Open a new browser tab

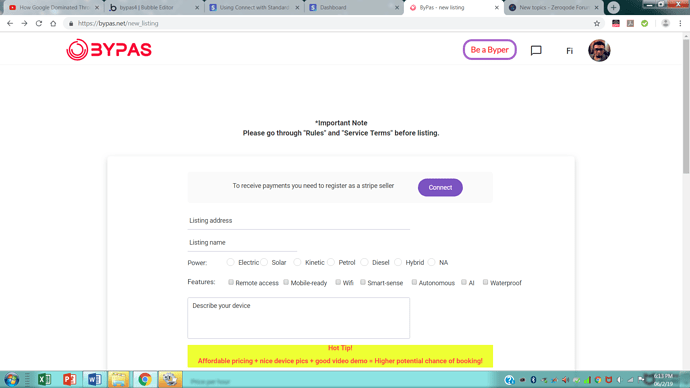coord(613,7)
